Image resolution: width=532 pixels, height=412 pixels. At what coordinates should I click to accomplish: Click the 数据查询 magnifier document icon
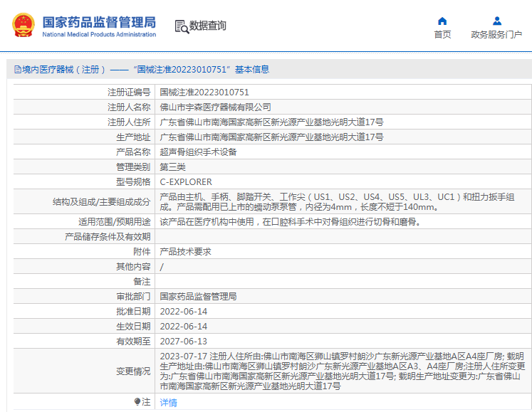[182, 26]
